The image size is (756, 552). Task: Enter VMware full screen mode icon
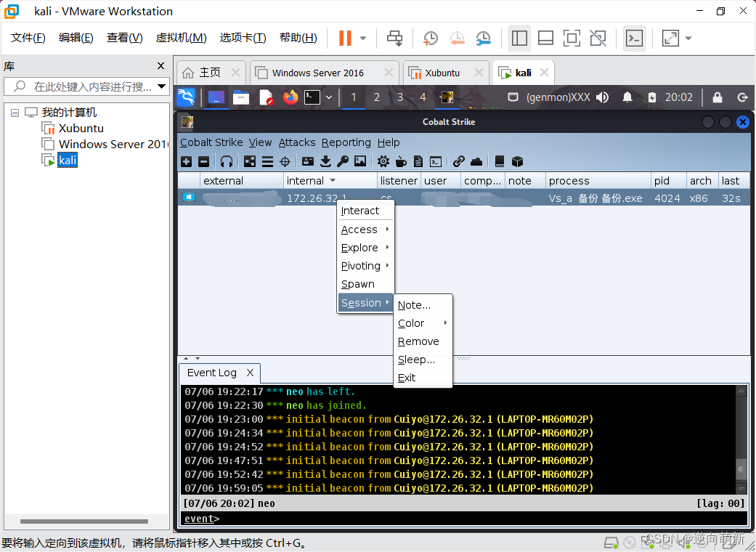click(x=572, y=38)
